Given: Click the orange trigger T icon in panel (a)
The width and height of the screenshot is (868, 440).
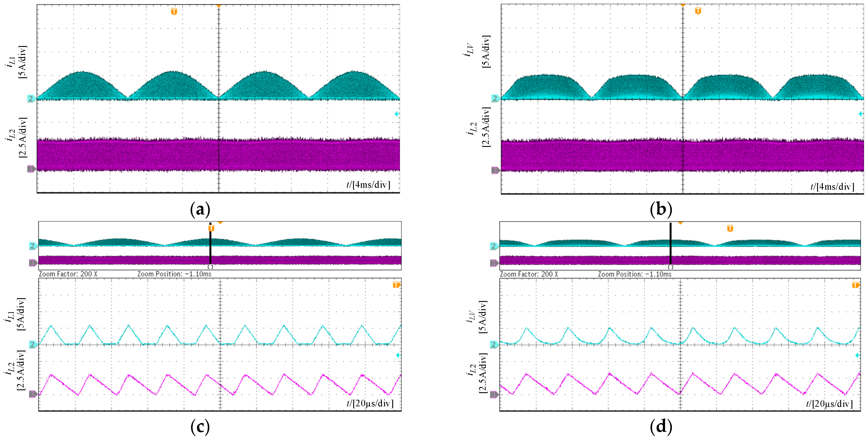Looking at the screenshot, I should (174, 12).
